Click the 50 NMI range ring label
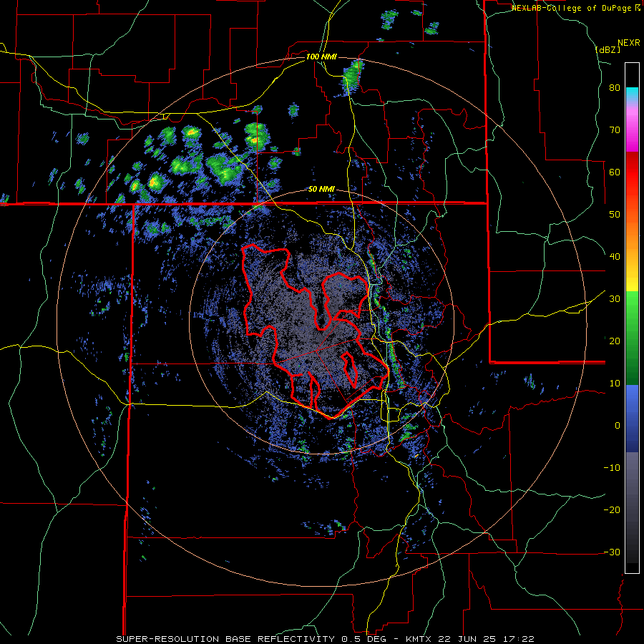644x644 pixels. (321, 190)
